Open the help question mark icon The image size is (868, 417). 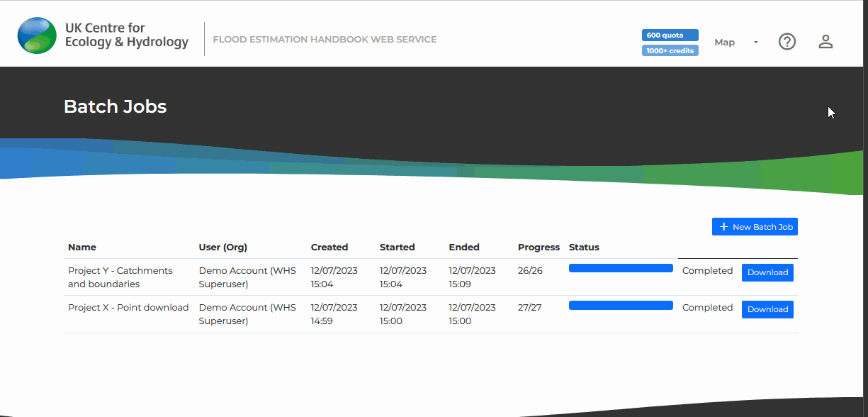click(x=787, y=42)
